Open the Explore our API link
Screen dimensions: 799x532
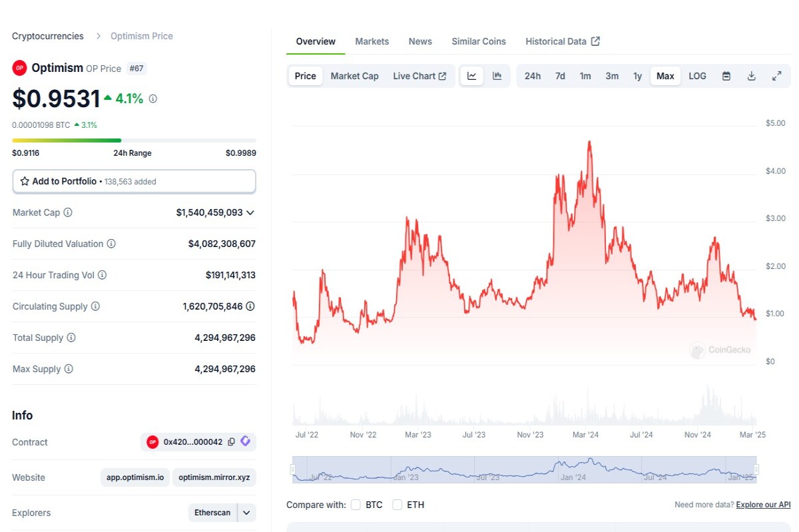[x=763, y=505]
